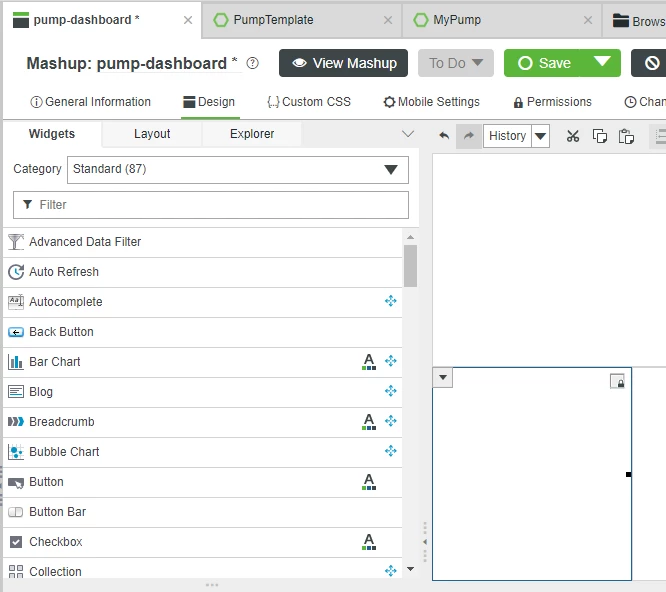Click the Button widget icon
This screenshot has height=592, width=666.
pos(16,482)
